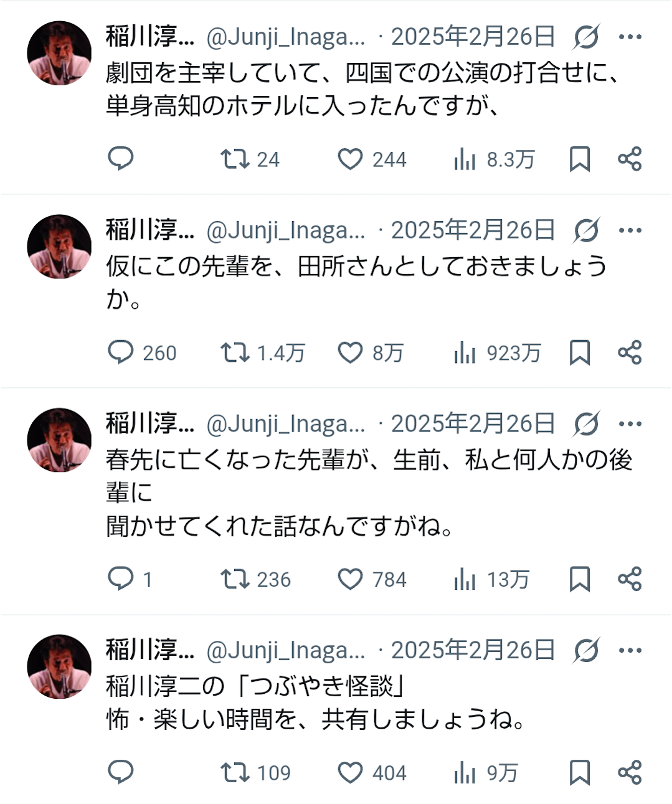Retweet the tweet with 1.4万 reposts
Image resolution: width=672 pixels, height=804 pixels.
235,352
